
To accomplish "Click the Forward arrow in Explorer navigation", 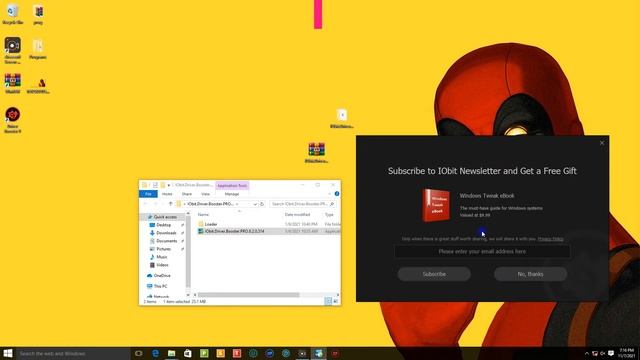I will click(155, 204).
